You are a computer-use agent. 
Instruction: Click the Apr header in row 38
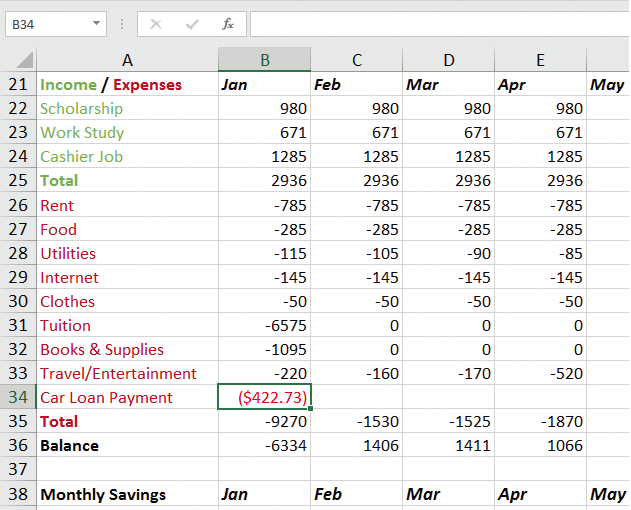[540, 494]
